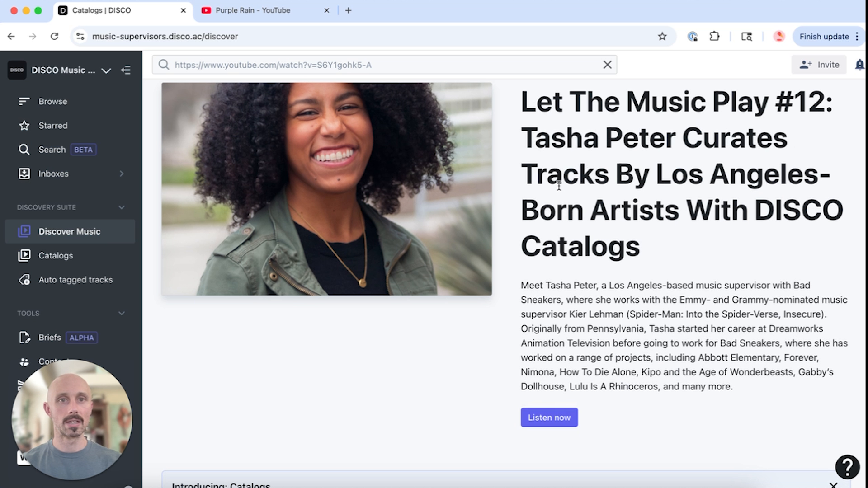Open the Browse section
This screenshot has height=488, width=868.
click(52, 101)
